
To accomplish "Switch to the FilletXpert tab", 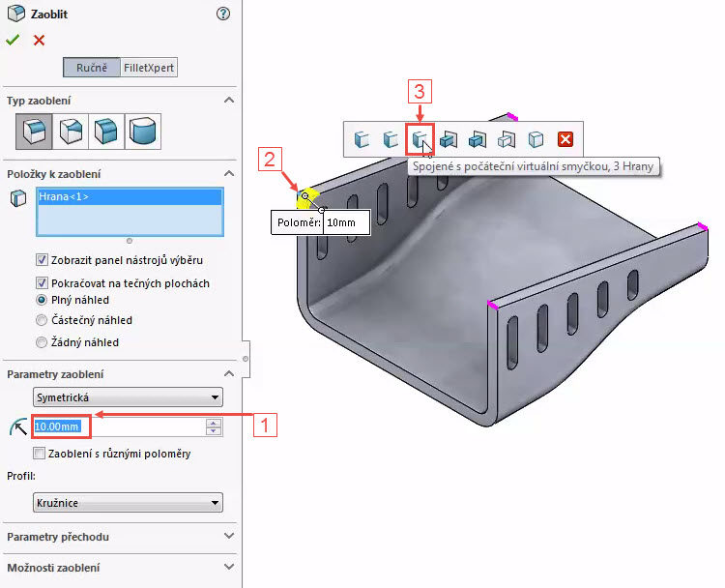I will point(149,68).
